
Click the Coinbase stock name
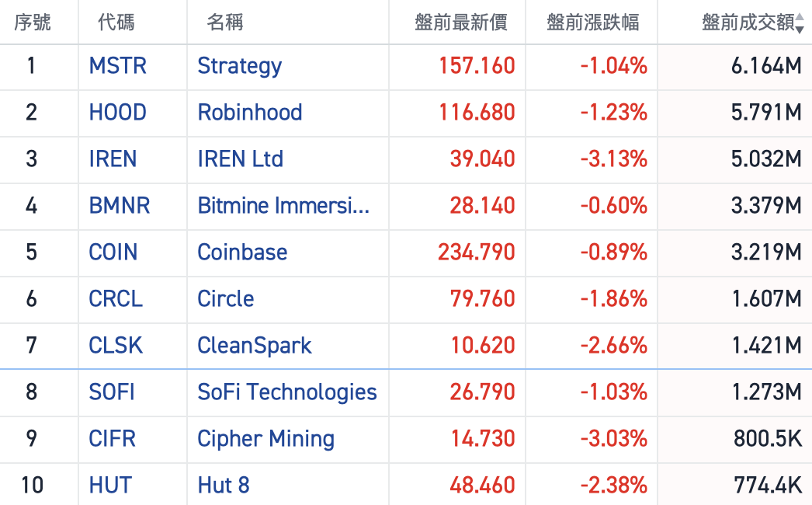click(242, 252)
